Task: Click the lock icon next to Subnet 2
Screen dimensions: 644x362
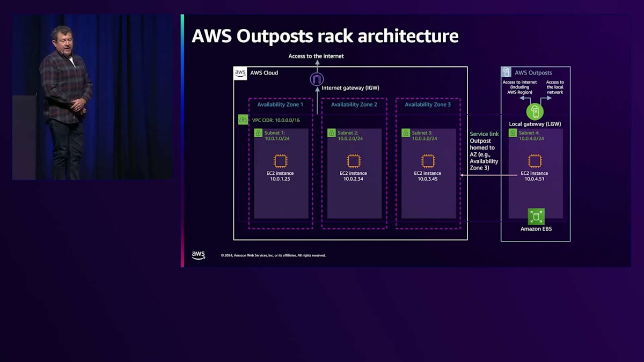Action: pos(332,132)
